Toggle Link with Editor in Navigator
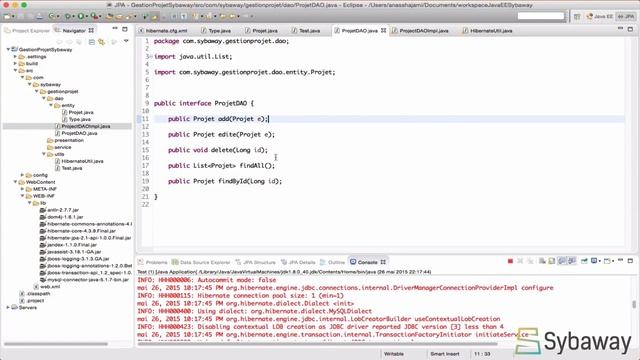The height and width of the screenshot is (360, 640). (101, 42)
